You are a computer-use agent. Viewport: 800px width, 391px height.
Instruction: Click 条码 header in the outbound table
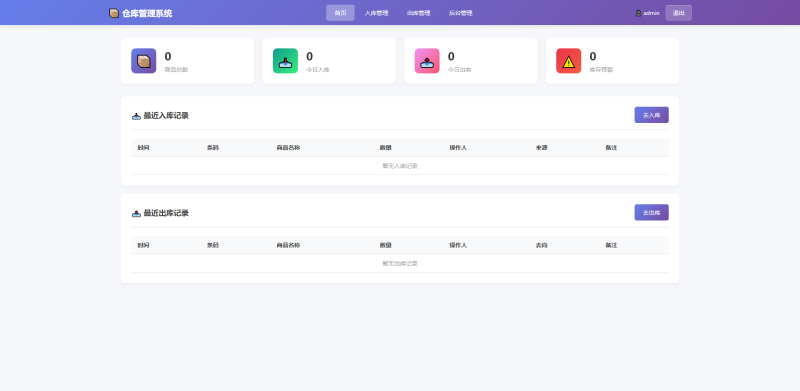pyautogui.click(x=213, y=245)
